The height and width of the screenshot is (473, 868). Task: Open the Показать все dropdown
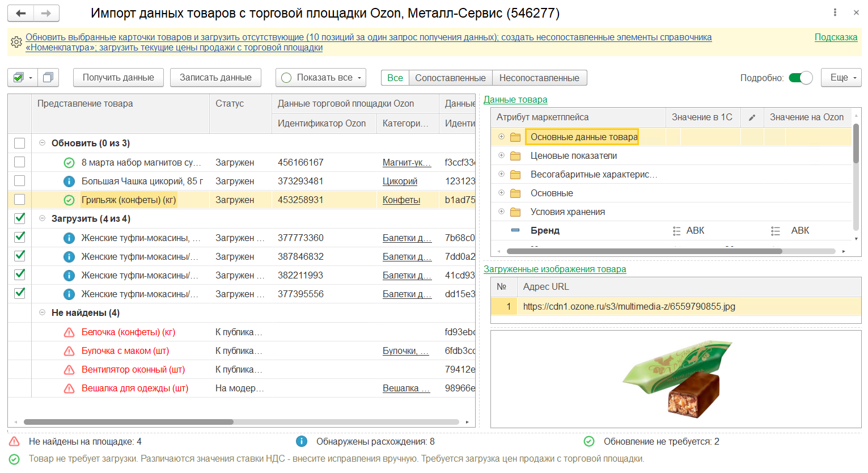(x=321, y=78)
